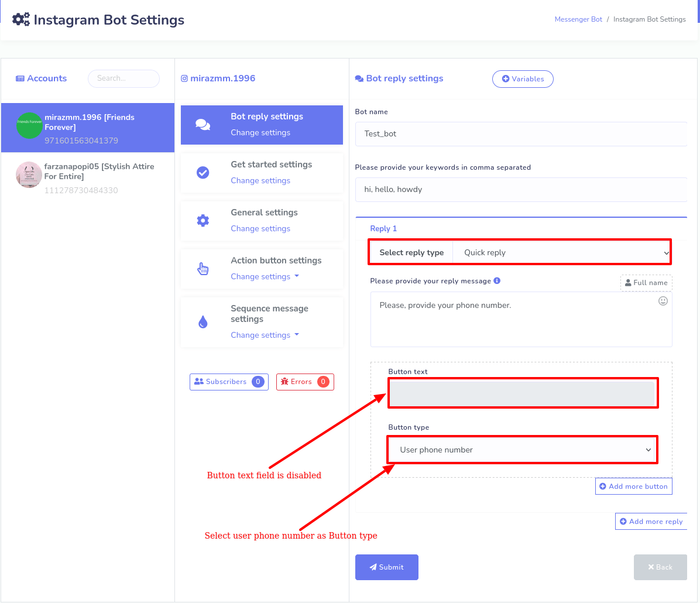
Task: Focus the accounts Search field
Action: tap(123, 78)
